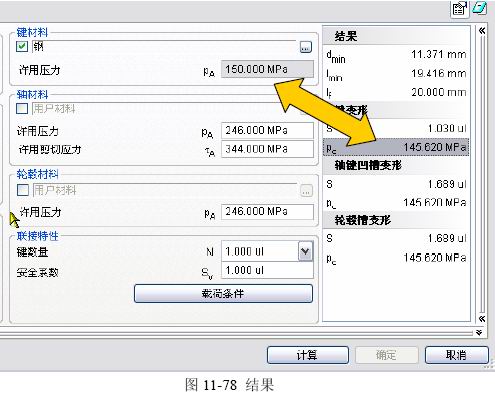Open hub material browse ellipsis button

tap(306, 191)
